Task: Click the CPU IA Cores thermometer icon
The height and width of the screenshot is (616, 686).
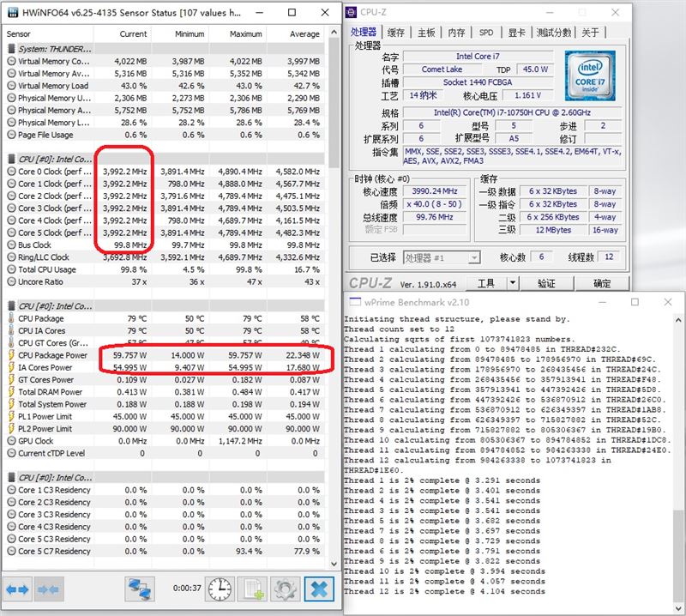Action: (11, 330)
